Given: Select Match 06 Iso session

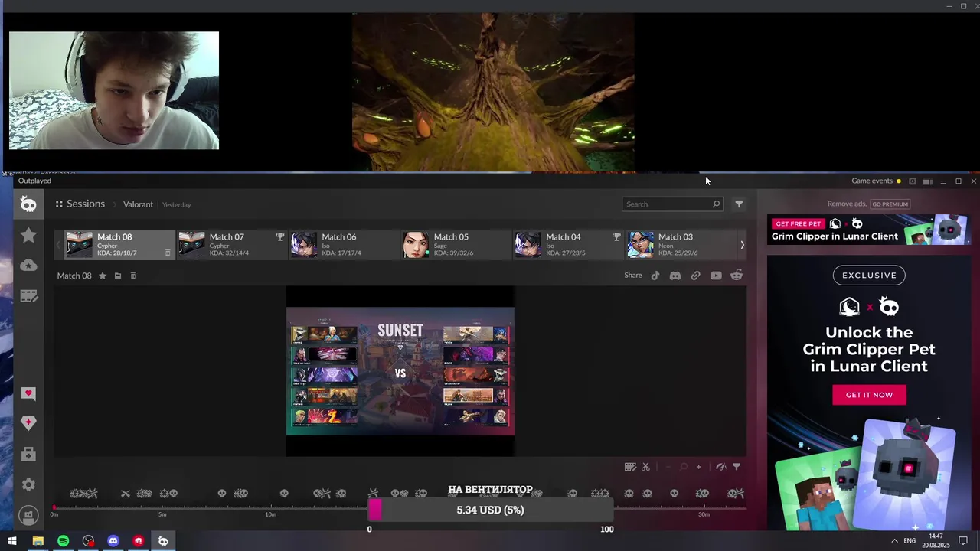Looking at the screenshot, I should (x=345, y=245).
